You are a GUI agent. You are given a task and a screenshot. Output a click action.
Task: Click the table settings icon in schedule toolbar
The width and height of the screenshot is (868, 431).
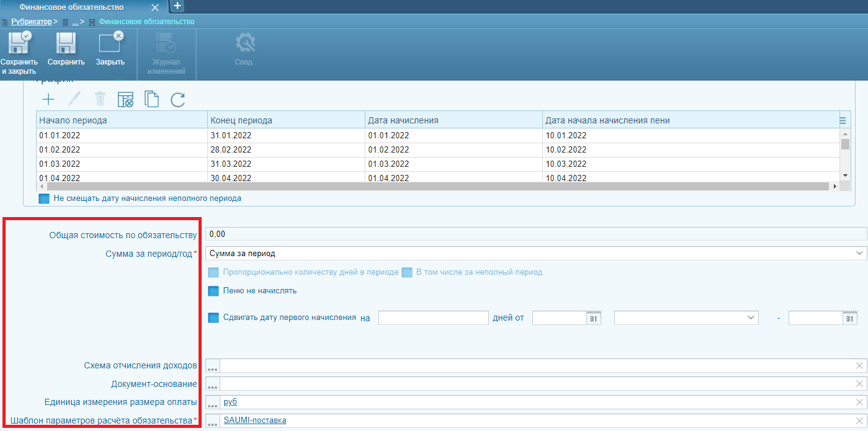125,99
